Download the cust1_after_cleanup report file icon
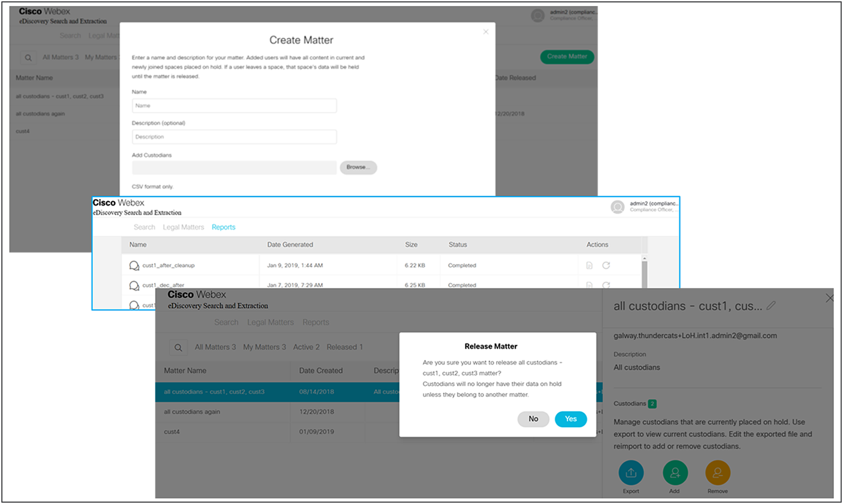Screen dimensions: 843x504 pyautogui.click(x=589, y=265)
